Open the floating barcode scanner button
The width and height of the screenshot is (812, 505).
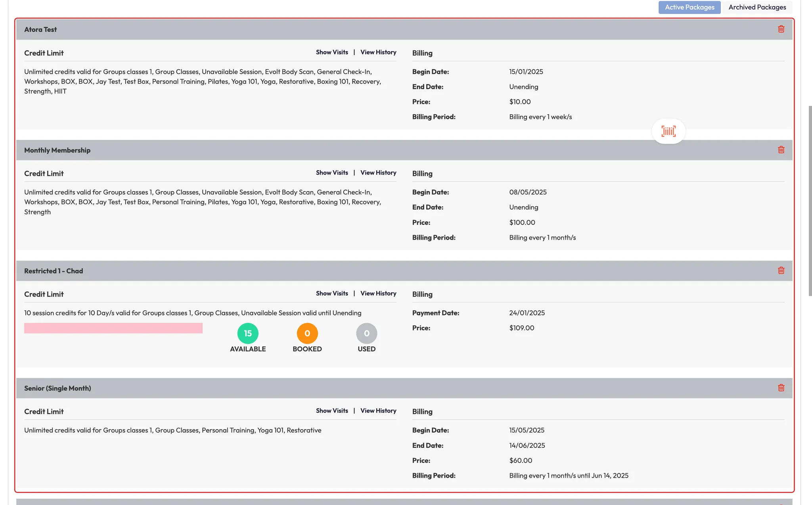[668, 131]
